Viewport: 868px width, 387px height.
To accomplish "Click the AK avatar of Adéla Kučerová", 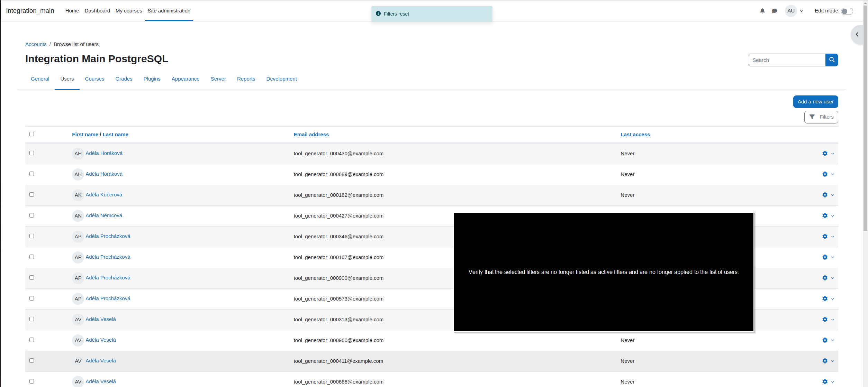I will [x=78, y=195].
